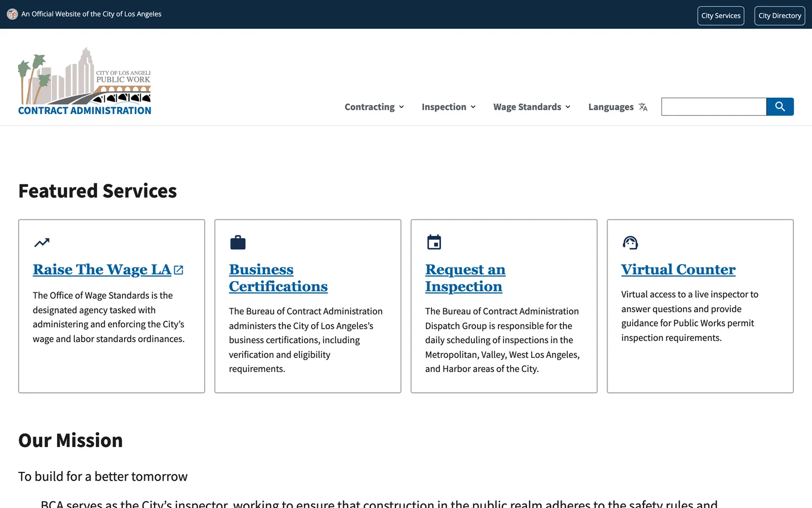Expand the Inspection menu chevron
This screenshot has height=508, width=812.
click(x=473, y=107)
